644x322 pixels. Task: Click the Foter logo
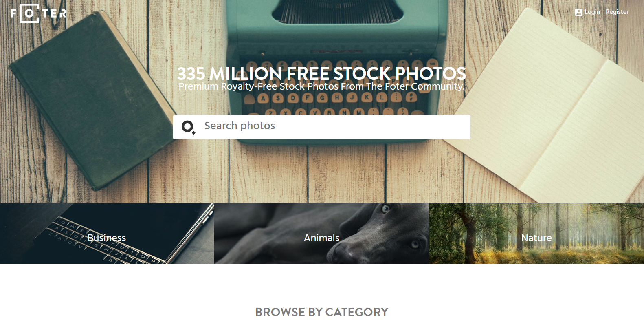tap(39, 13)
